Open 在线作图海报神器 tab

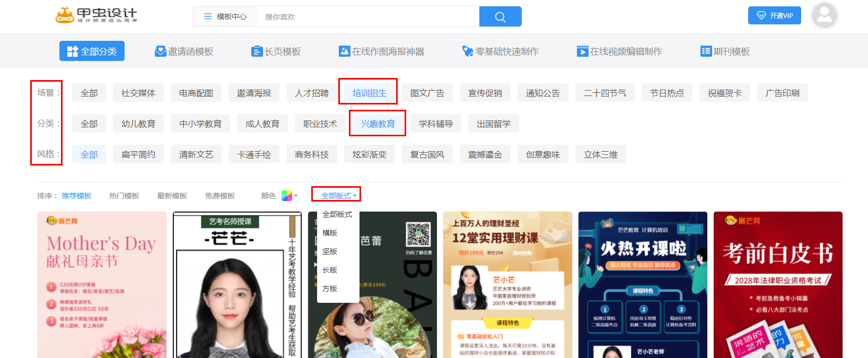point(381,51)
